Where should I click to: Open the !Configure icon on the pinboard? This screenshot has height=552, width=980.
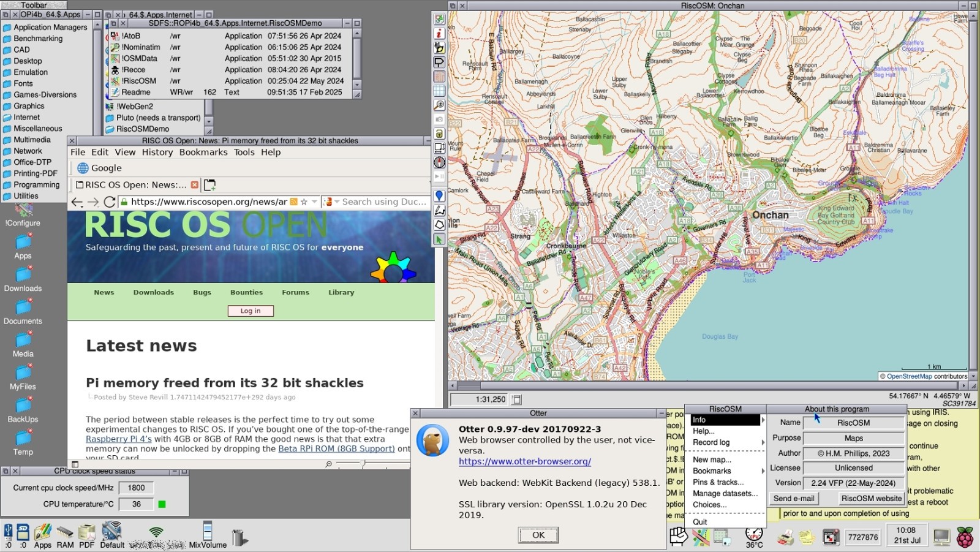coord(23,214)
